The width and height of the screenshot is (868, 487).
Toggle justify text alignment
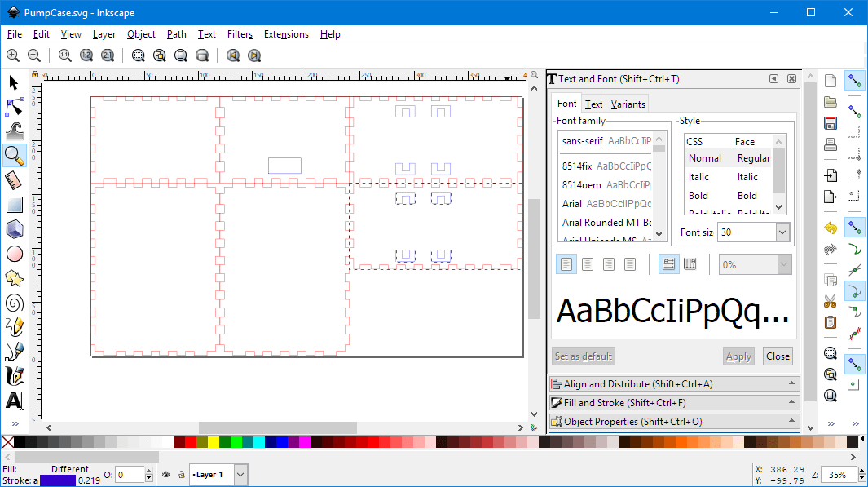[630, 264]
